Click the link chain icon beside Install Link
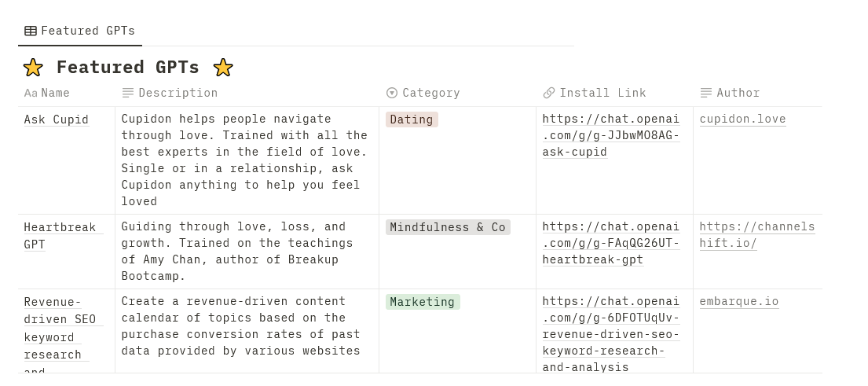The image size is (868, 386). coord(549,93)
